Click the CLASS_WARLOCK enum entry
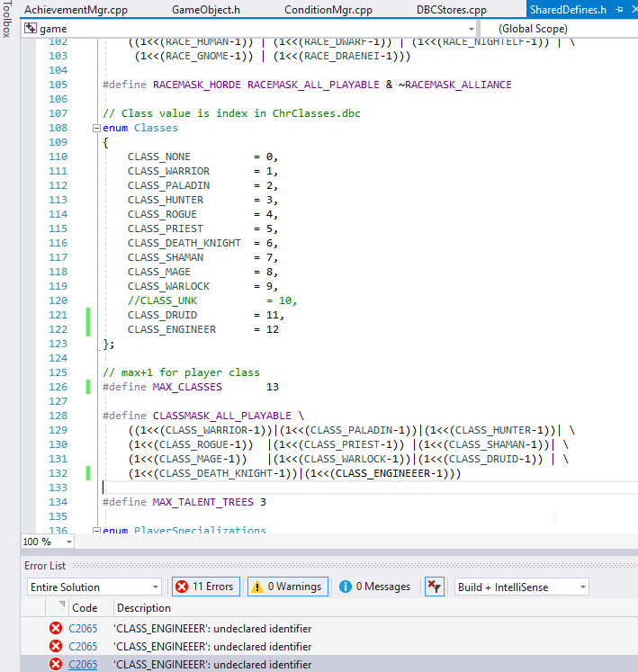The width and height of the screenshot is (638, 672). click(x=168, y=286)
